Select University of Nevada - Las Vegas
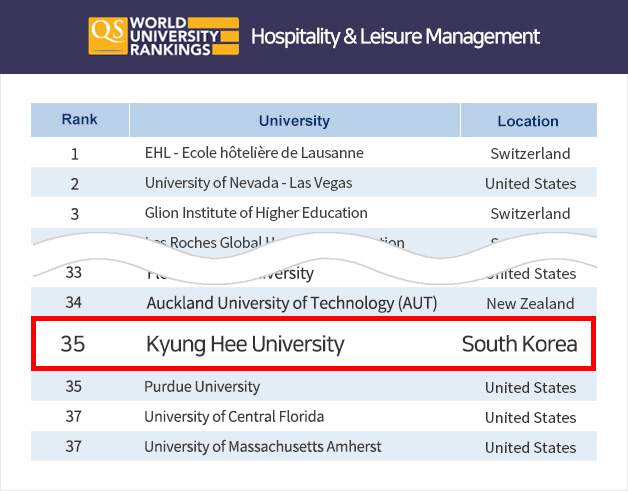Image resolution: width=628 pixels, height=491 pixels. [x=248, y=183]
